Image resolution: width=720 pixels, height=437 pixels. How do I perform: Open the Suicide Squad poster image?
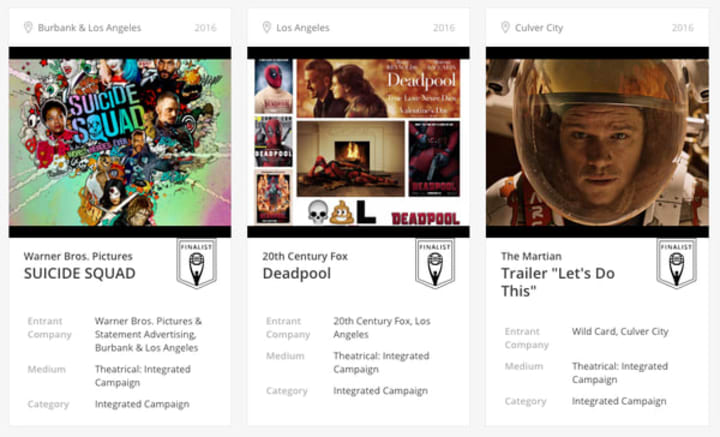[120, 142]
